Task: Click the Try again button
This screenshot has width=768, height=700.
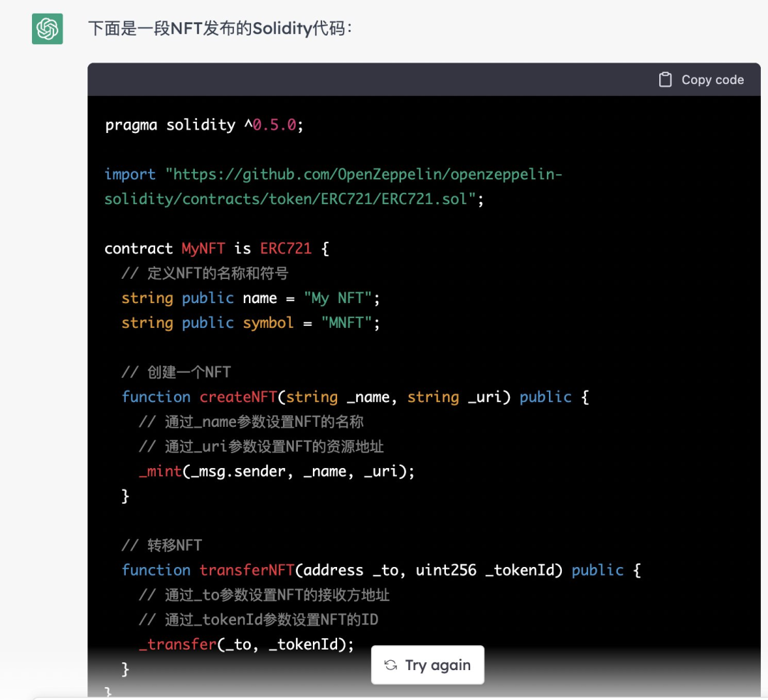Action: 427,664
